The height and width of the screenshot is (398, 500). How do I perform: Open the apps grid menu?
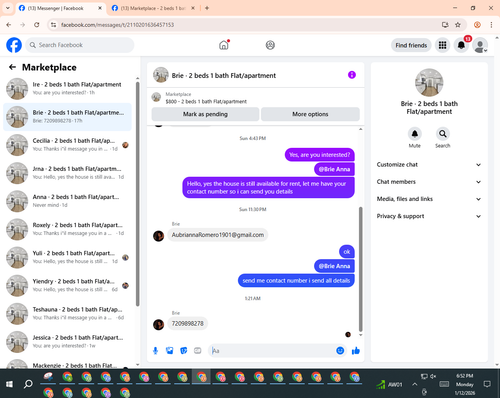tap(442, 45)
